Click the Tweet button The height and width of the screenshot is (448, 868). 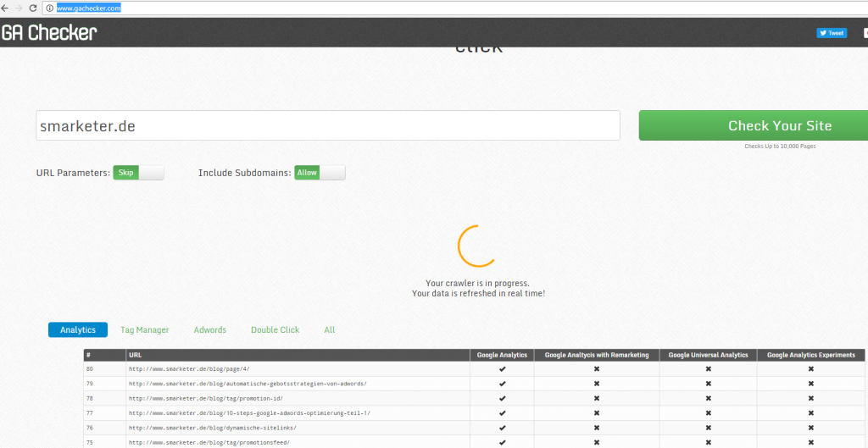(832, 33)
